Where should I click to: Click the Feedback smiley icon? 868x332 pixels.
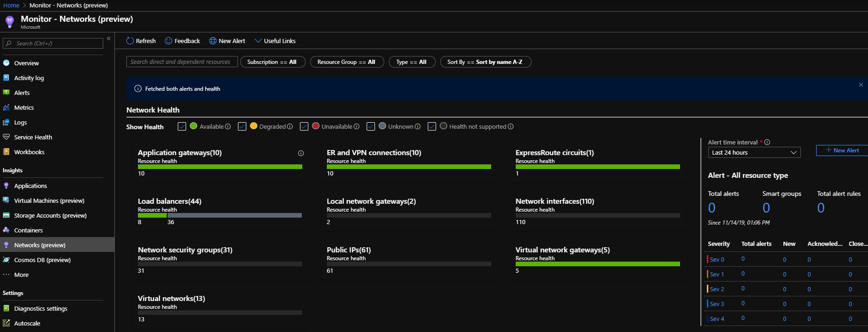pos(169,41)
